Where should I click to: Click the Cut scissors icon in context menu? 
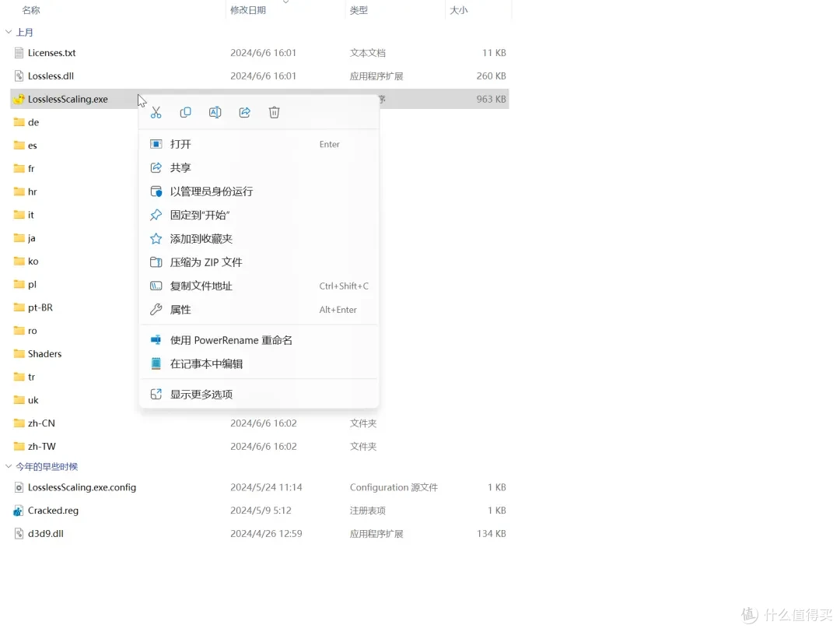pos(156,112)
